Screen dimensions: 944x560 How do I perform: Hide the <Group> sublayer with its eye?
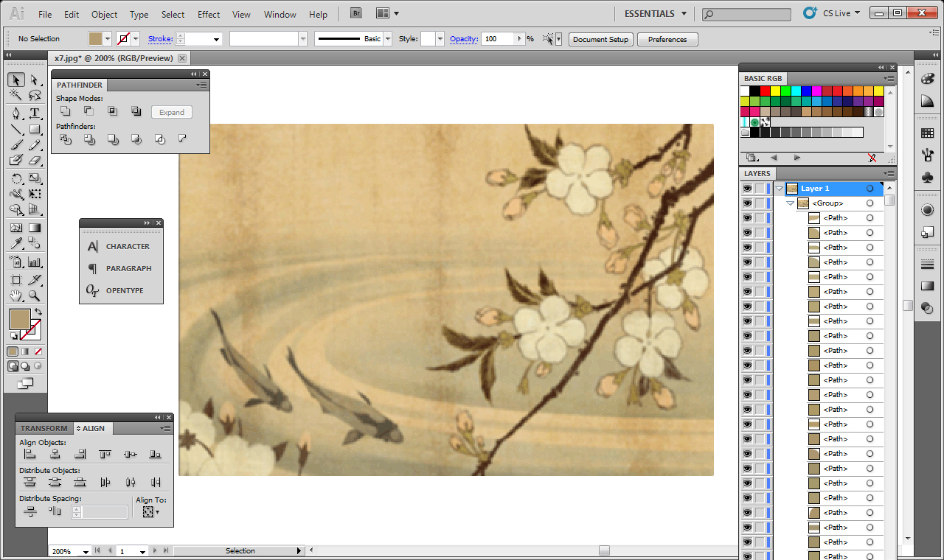pos(747,203)
